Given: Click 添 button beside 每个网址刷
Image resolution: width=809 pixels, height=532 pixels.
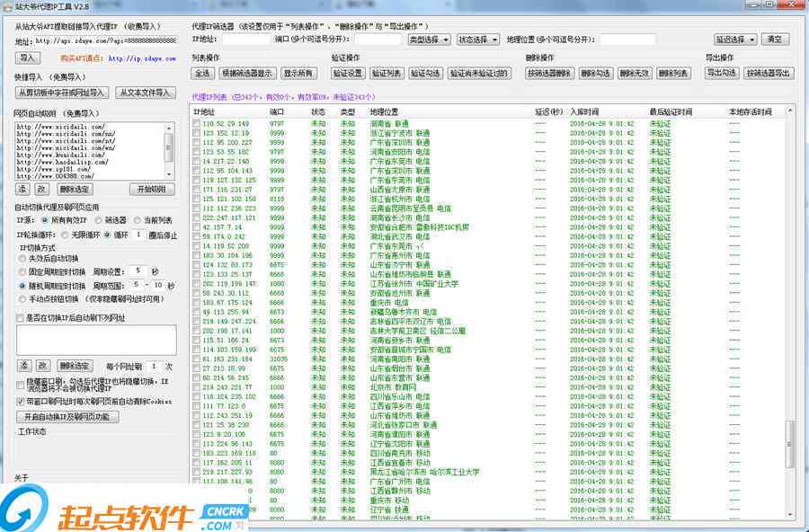Looking at the screenshot, I should [x=24, y=366].
